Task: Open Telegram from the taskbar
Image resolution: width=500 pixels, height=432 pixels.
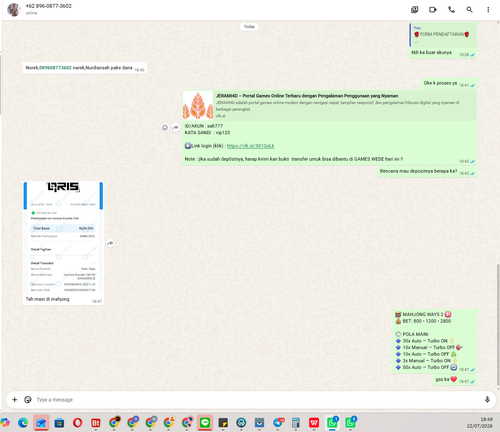Action: 278,423
